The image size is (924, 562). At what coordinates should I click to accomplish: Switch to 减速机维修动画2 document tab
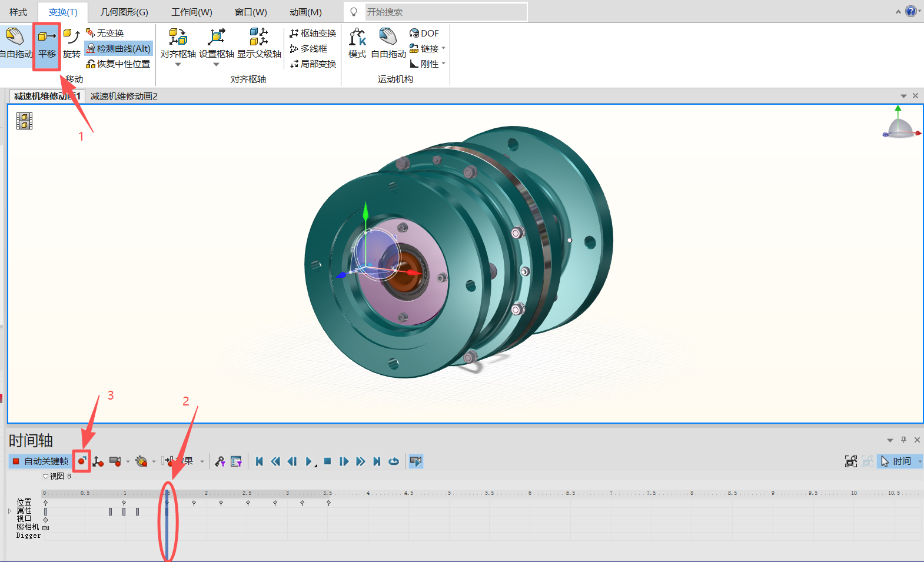click(x=124, y=96)
